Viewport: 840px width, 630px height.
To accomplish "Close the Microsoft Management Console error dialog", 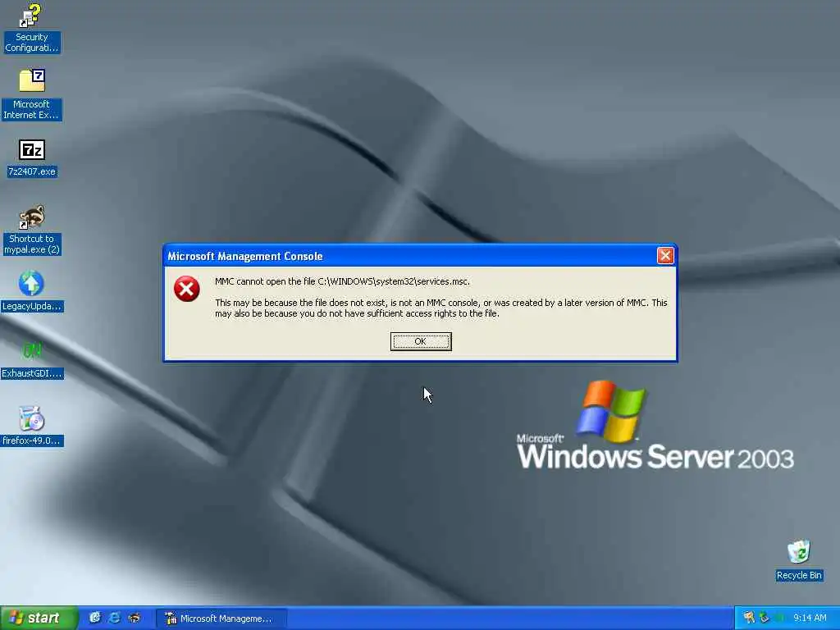I will (664, 256).
